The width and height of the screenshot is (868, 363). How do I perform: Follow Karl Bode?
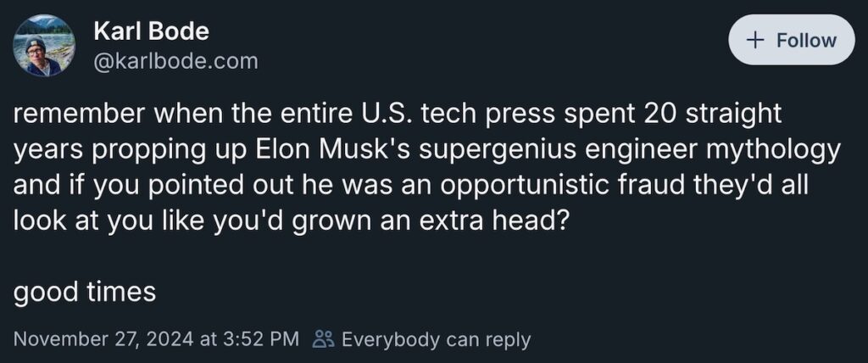click(791, 40)
